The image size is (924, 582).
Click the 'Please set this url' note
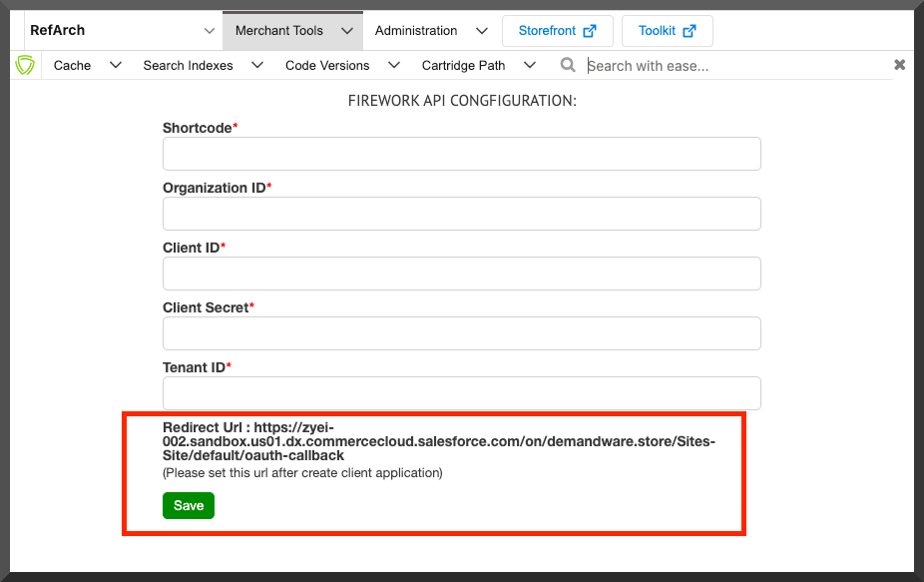point(302,473)
